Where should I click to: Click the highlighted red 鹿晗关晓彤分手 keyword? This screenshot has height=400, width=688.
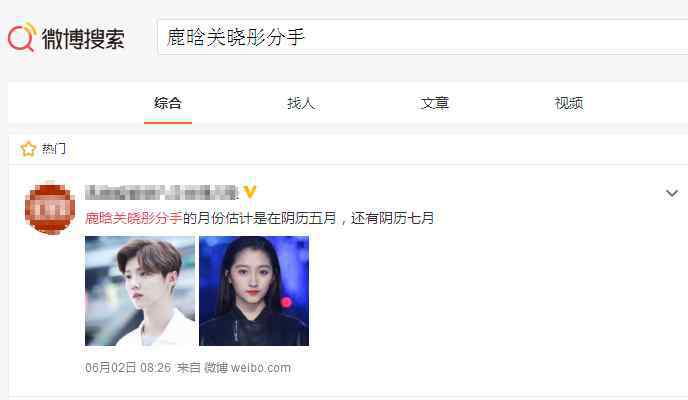pos(133,218)
